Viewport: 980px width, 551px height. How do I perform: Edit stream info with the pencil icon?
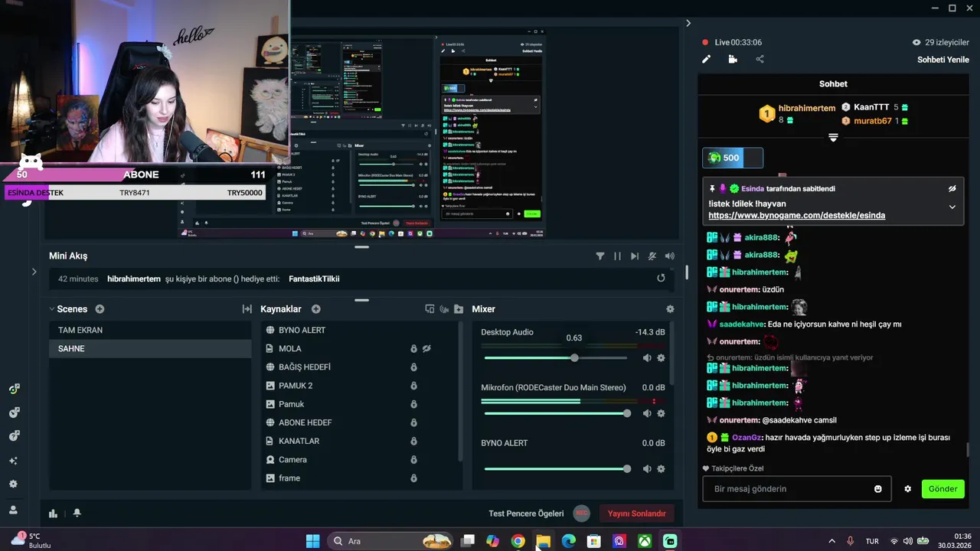click(707, 59)
